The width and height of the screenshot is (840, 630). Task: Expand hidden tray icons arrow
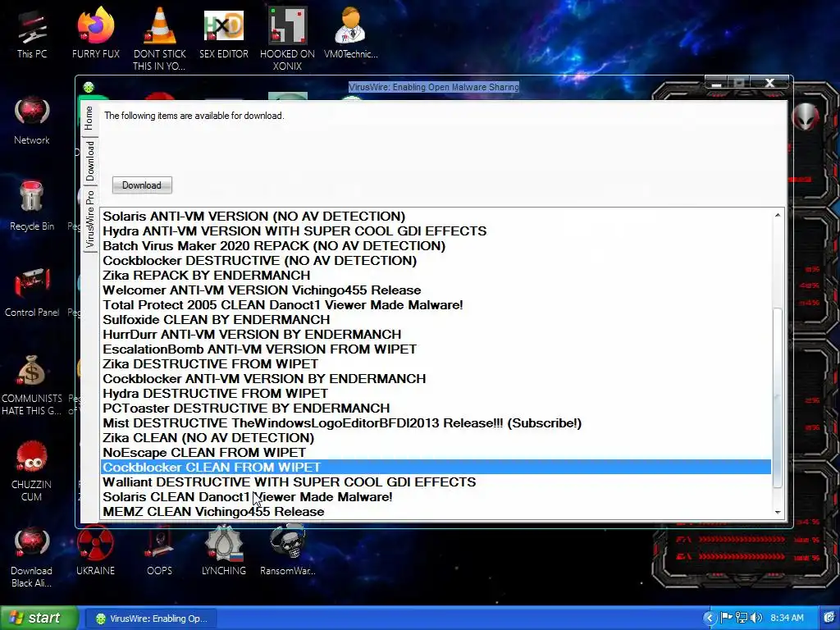tap(710, 618)
